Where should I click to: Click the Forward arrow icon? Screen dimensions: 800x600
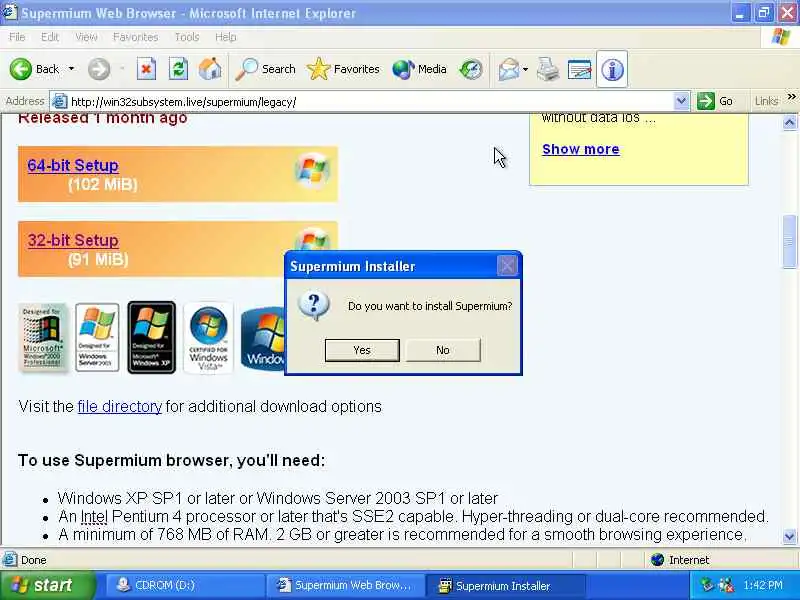[98, 69]
